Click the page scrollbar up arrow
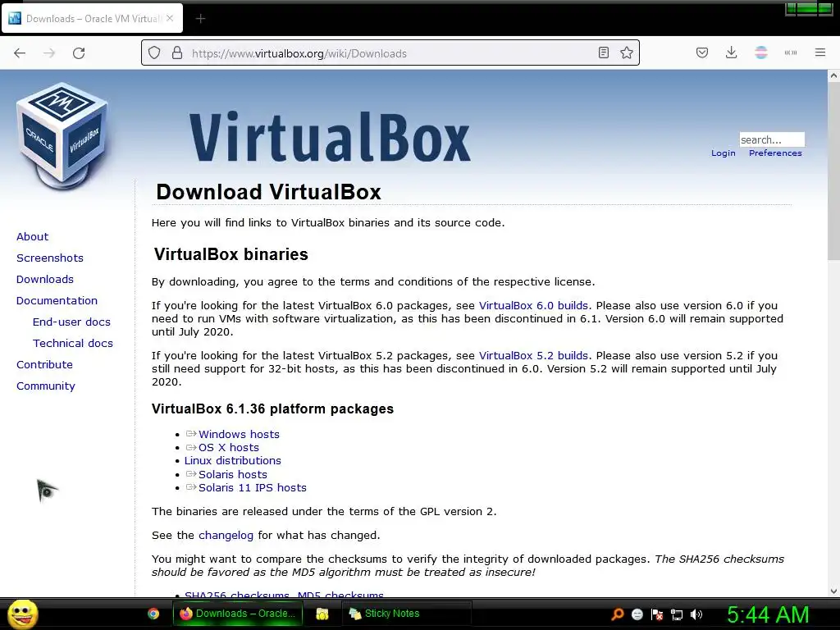Screen dimensions: 840x630 [833, 76]
